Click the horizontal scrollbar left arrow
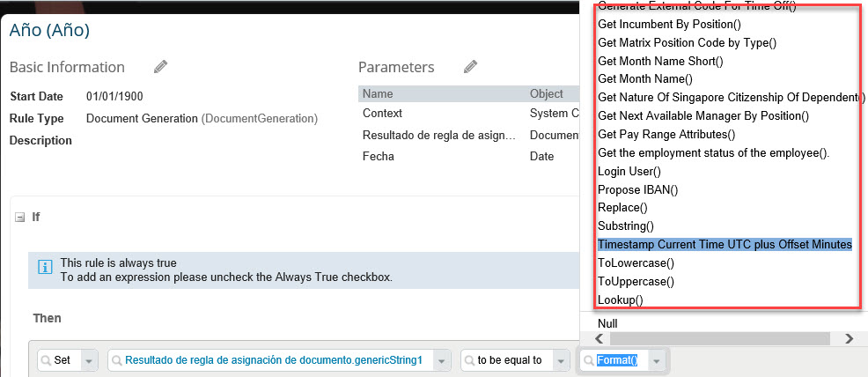868x377 pixels. (600, 338)
